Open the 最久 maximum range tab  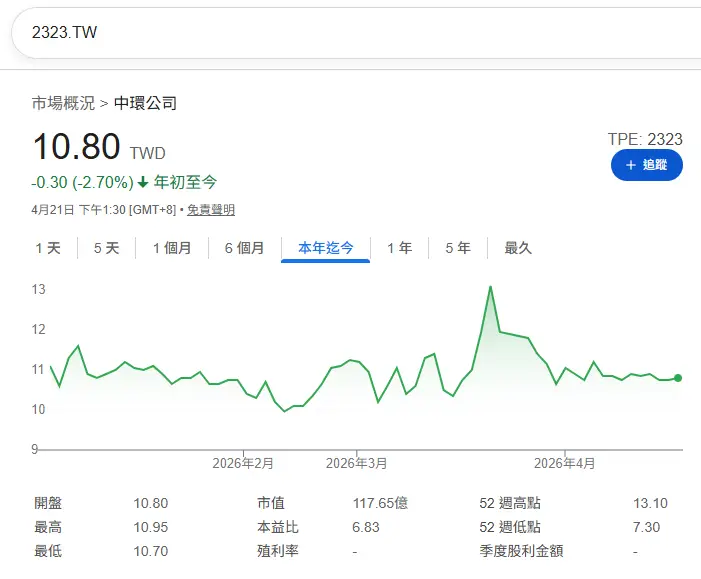518,248
